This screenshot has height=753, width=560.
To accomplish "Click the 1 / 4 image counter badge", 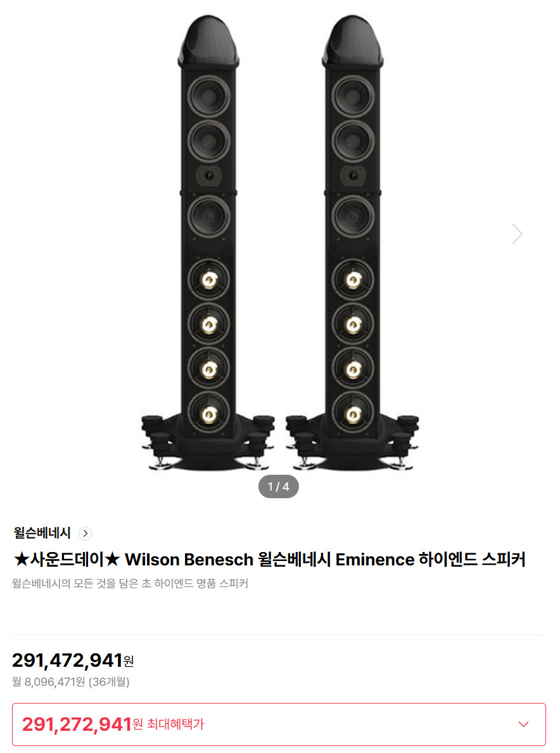I will pos(278,487).
